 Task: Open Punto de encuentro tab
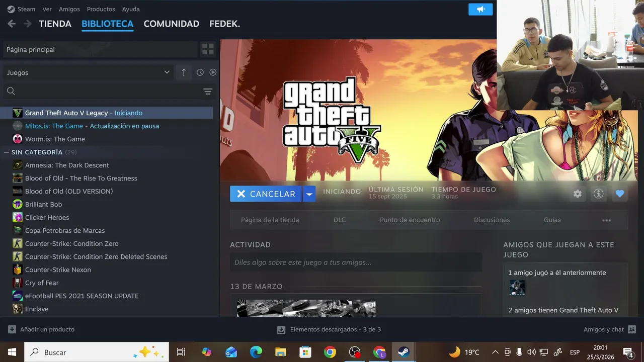point(410,220)
